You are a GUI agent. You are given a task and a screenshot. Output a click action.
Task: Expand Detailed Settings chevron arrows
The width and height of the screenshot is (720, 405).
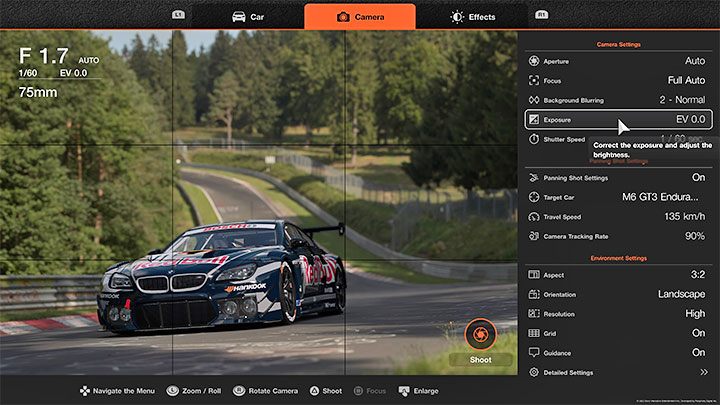[703, 372]
